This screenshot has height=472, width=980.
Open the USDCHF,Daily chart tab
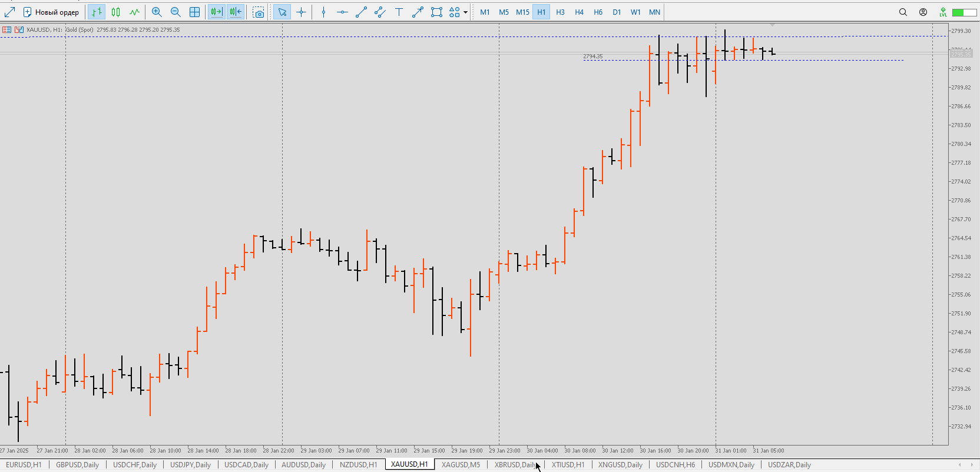tap(135, 464)
